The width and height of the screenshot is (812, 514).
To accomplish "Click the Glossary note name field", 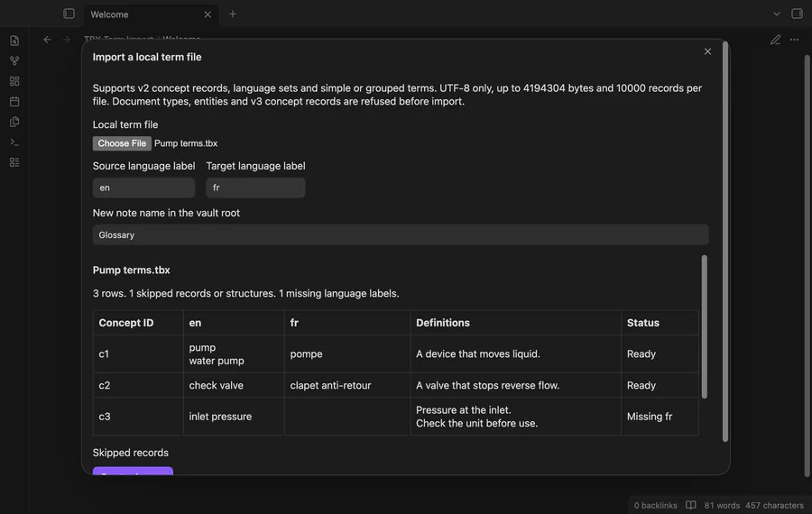I will tap(401, 235).
